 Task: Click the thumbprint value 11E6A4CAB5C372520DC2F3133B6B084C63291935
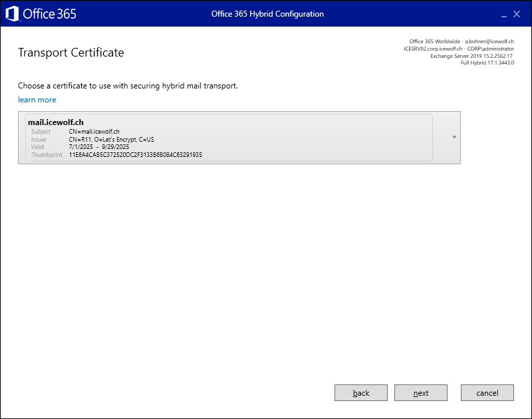pos(136,155)
